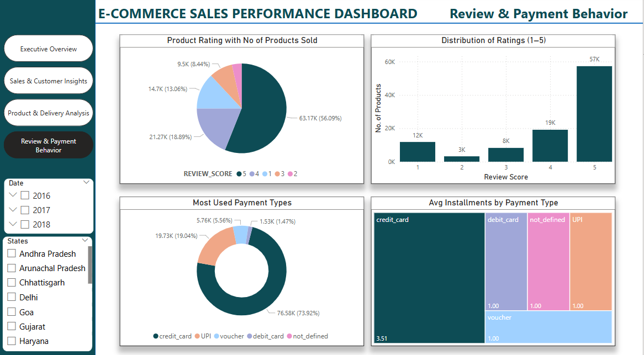Viewport: 644px width, 355px height.
Task: Select Gujarat from States slicer
Action: [11, 326]
